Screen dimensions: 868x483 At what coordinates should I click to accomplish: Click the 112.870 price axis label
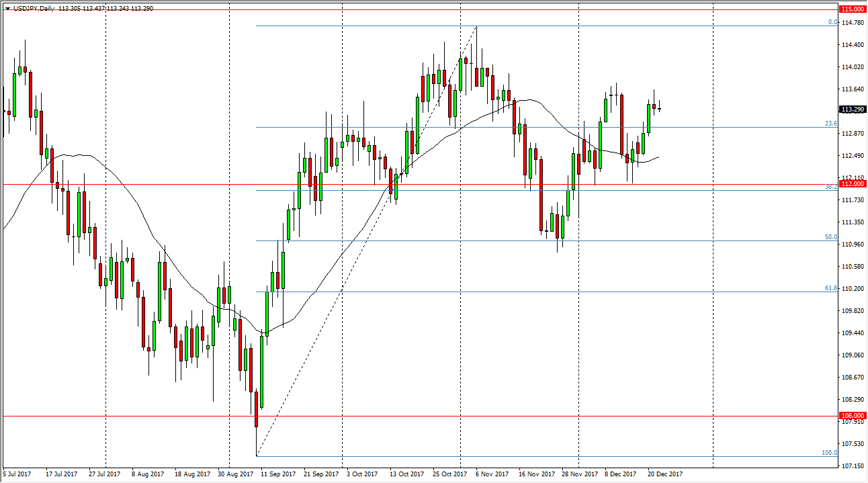tap(853, 134)
